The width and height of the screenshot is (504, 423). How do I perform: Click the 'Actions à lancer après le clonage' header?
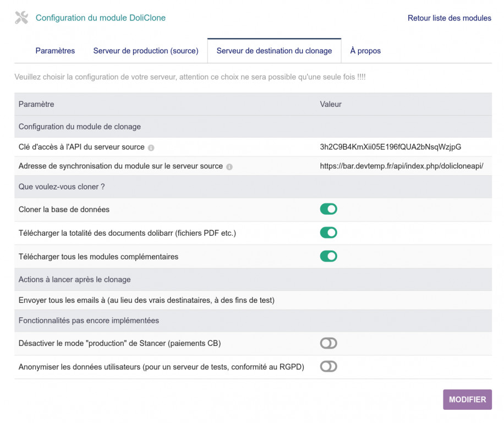75,279
